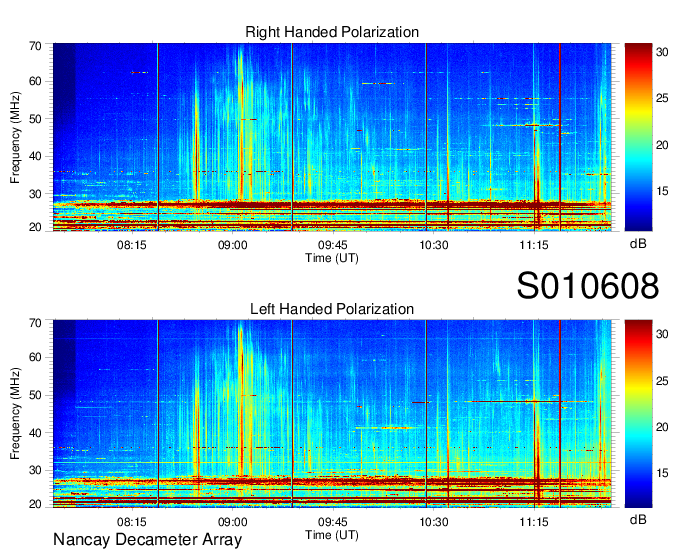Click the 25 label on the bottom colorbar
This screenshot has width=680, height=552.
pos(662,381)
